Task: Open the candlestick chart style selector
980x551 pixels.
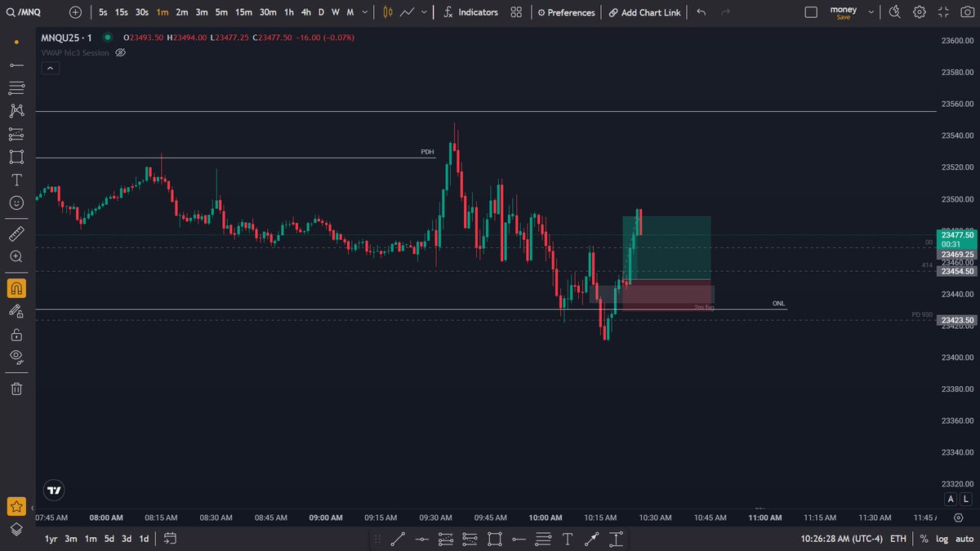Action: 387,12
